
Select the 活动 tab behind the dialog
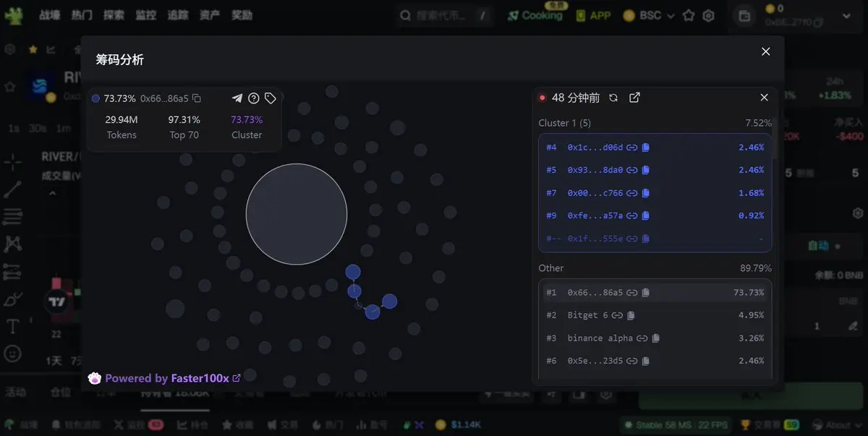[16, 393]
